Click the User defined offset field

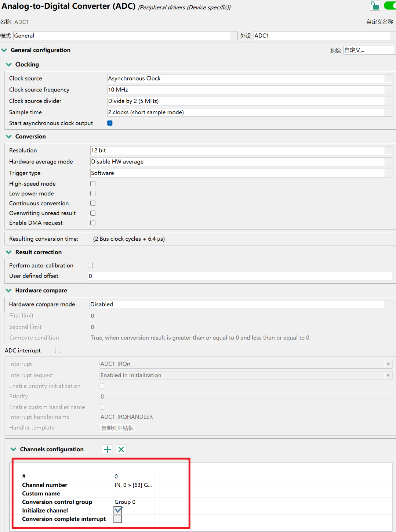tap(240, 276)
